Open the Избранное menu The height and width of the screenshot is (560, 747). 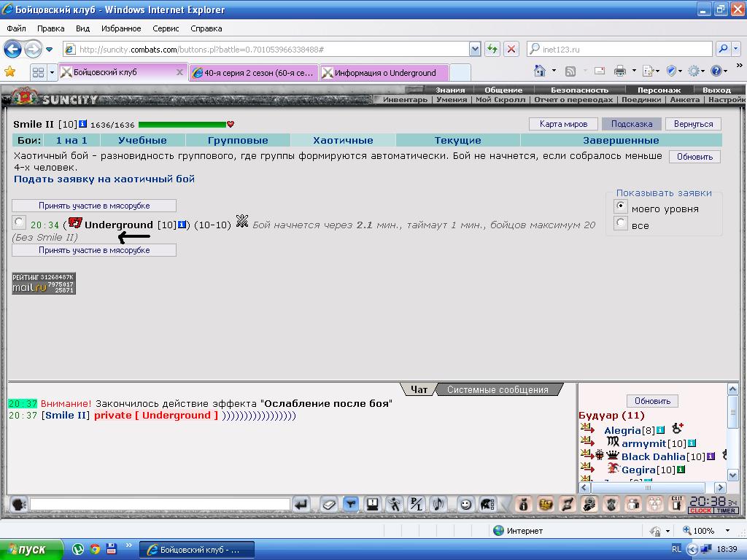click(121, 28)
